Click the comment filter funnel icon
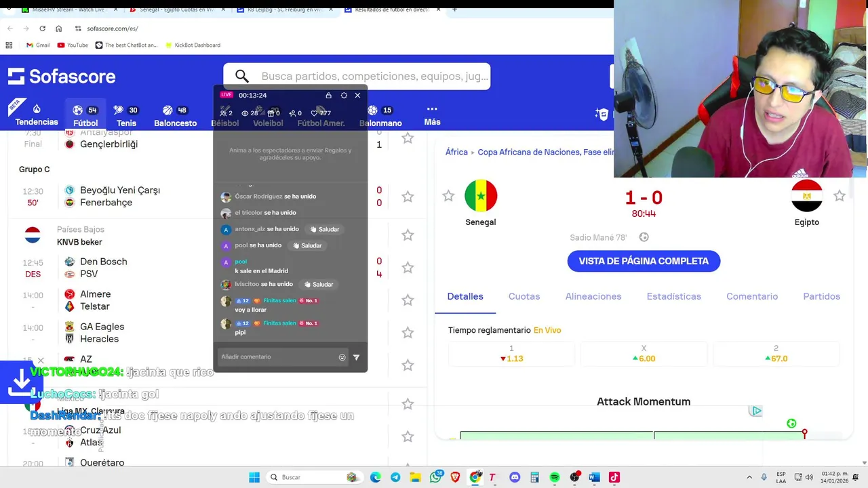Viewport: 868px width, 488px height. [356, 357]
